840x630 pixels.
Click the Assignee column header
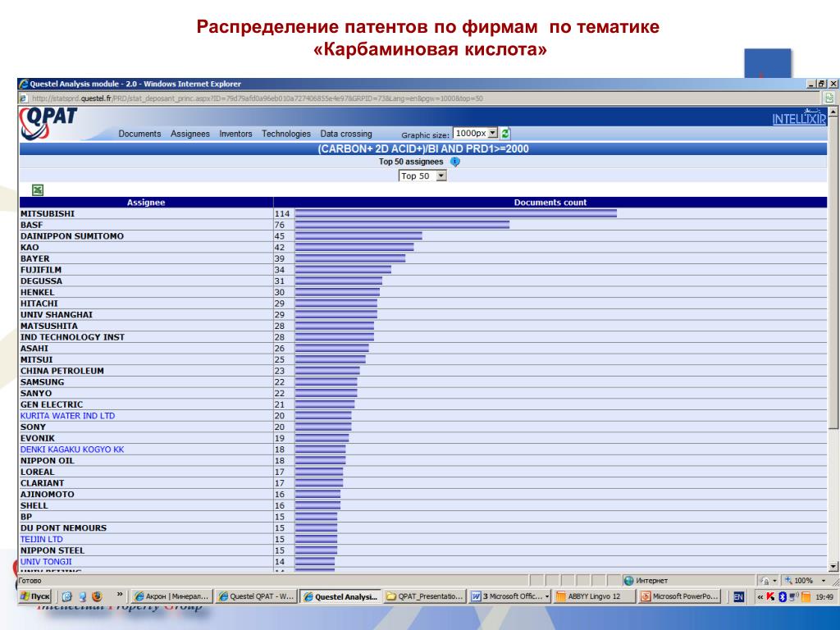tap(146, 203)
